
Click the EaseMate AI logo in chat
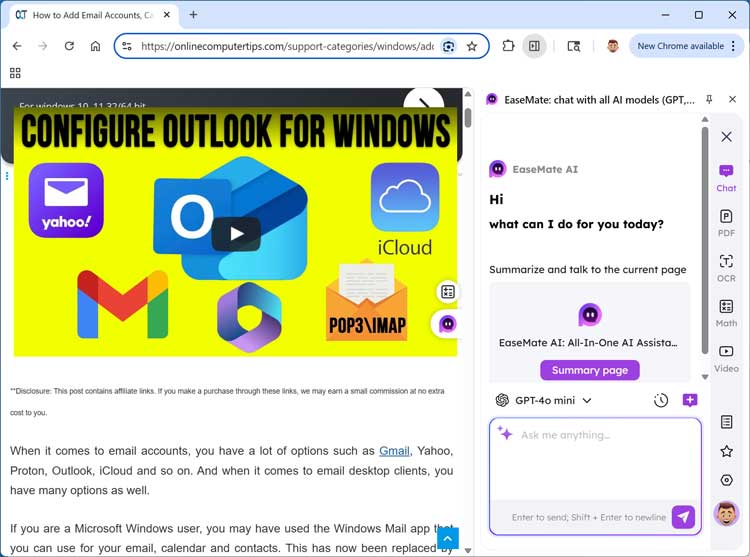coord(497,169)
